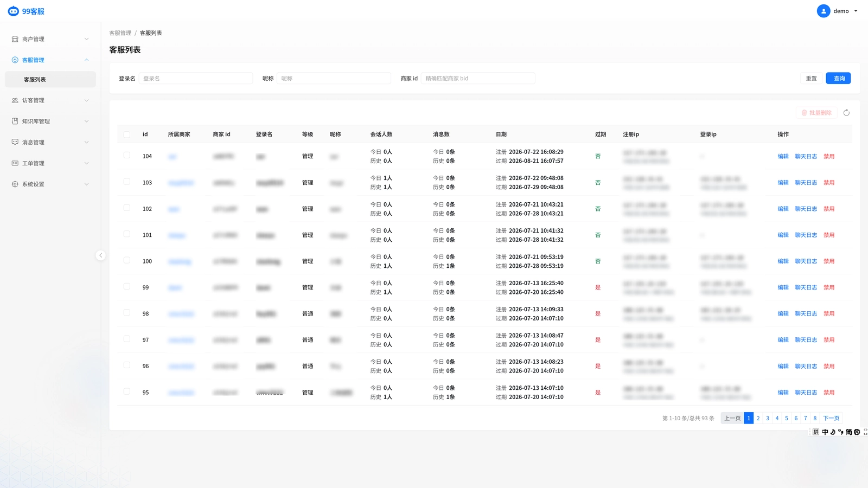Click the 99客服 logo icon
This screenshot has width=868, height=488.
(13, 11)
